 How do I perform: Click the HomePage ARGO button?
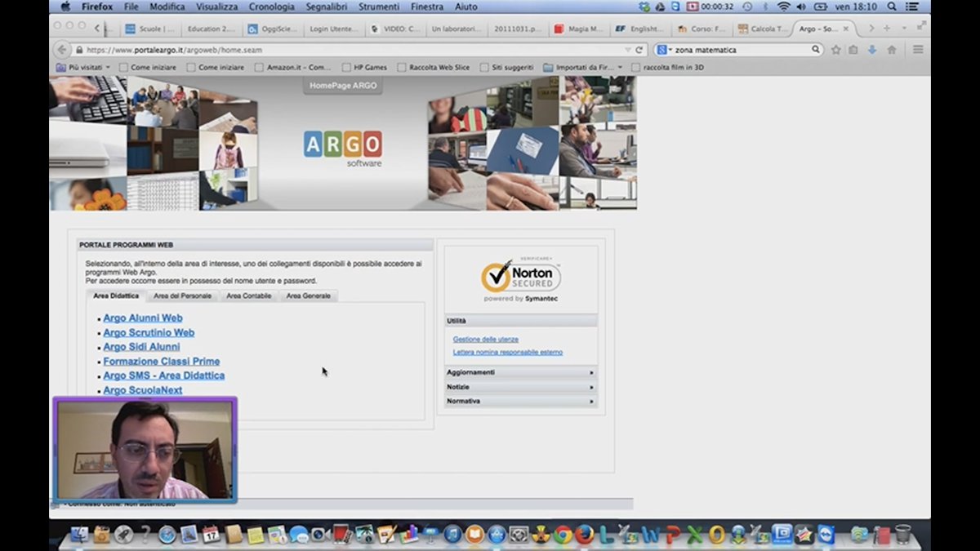[343, 86]
